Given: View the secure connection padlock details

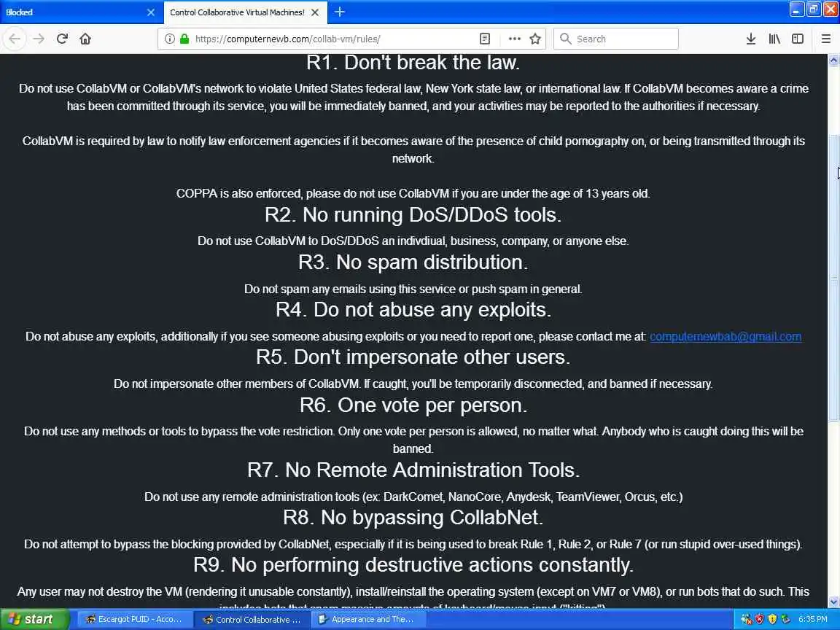Looking at the screenshot, I should tap(184, 39).
